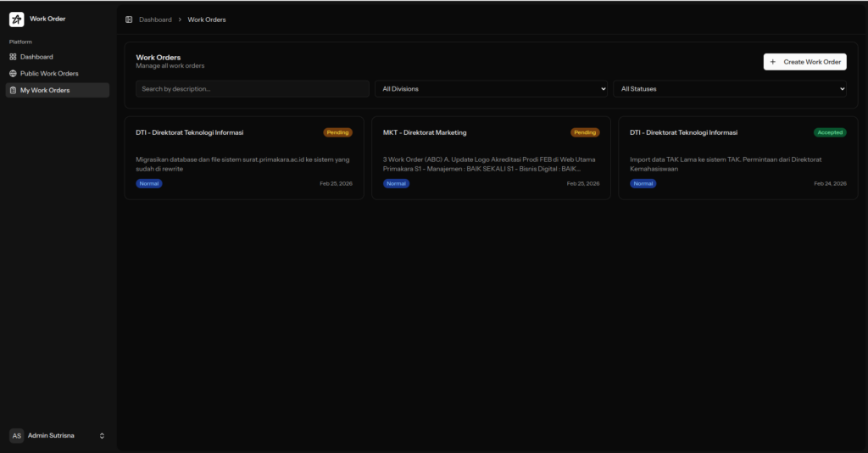Click the clipboard icon for My Work Orders
The width and height of the screenshot is (868, 453).
[x=13, y=90]
